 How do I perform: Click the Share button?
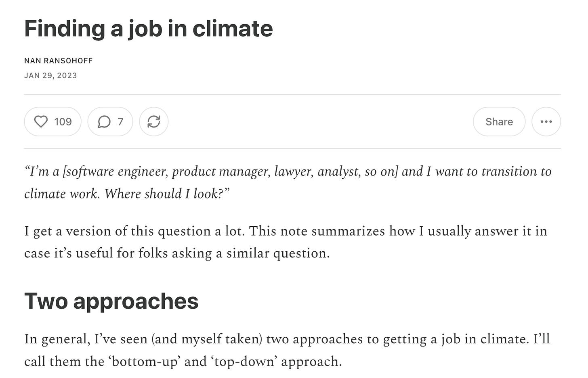[x=499, y=121]
